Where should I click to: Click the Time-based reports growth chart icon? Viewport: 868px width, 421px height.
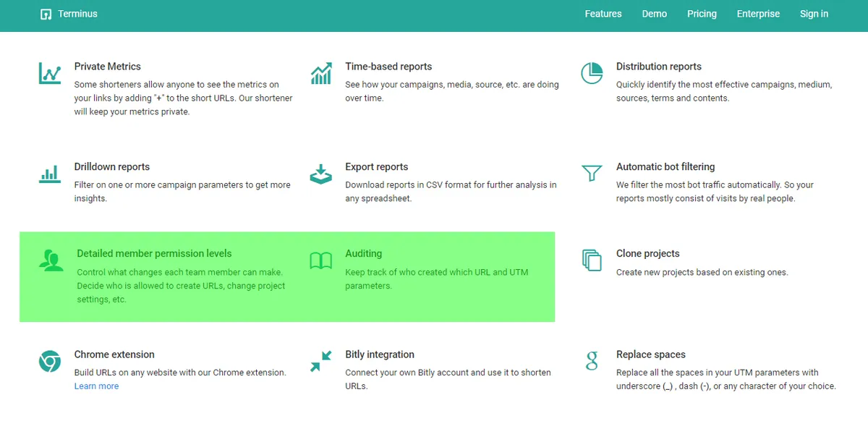(321, 73)
